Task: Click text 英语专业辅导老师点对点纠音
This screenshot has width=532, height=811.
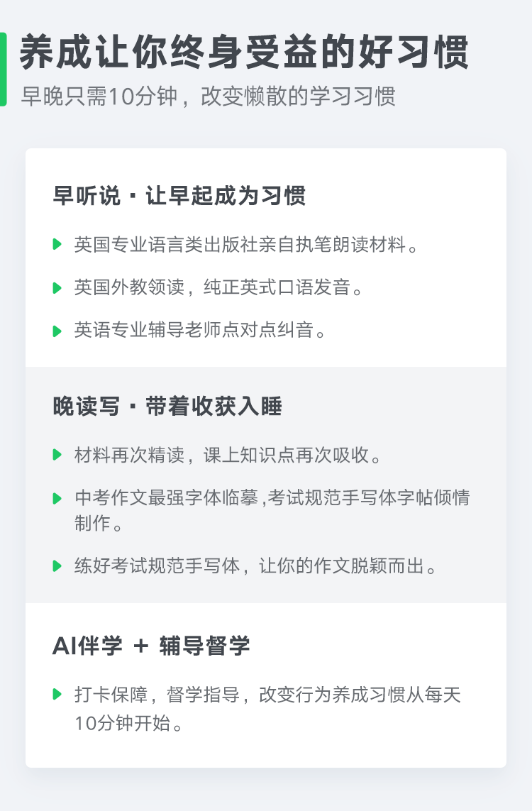Action: point(194,330)
